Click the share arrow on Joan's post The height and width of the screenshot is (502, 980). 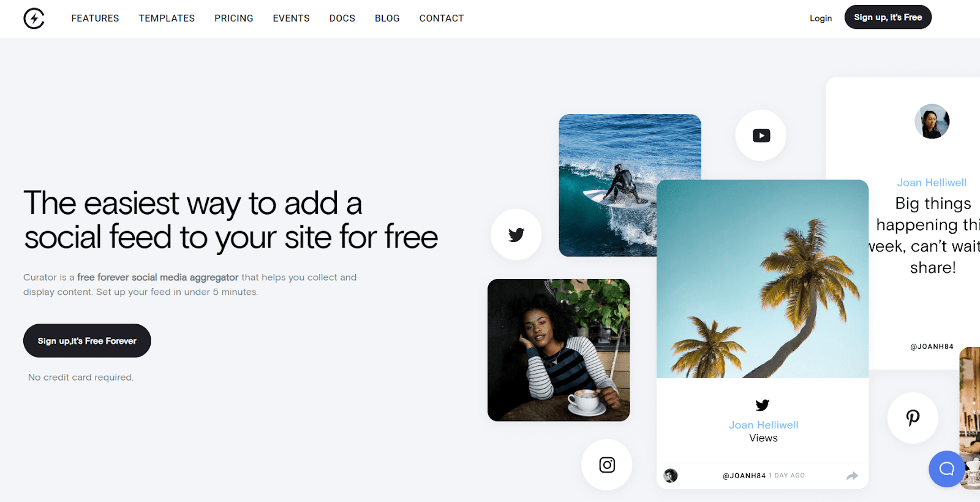point(852,476)
